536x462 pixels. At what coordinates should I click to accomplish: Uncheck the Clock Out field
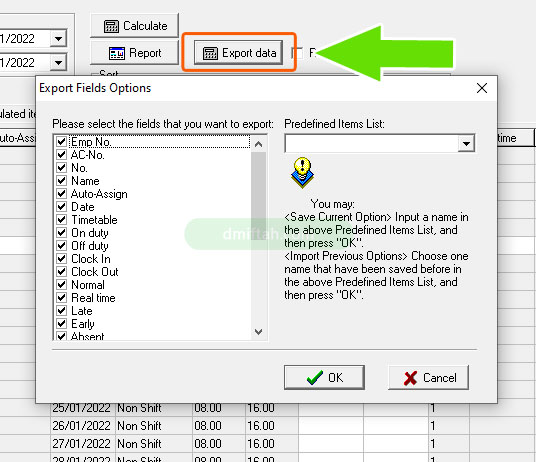tap(62, 271)
